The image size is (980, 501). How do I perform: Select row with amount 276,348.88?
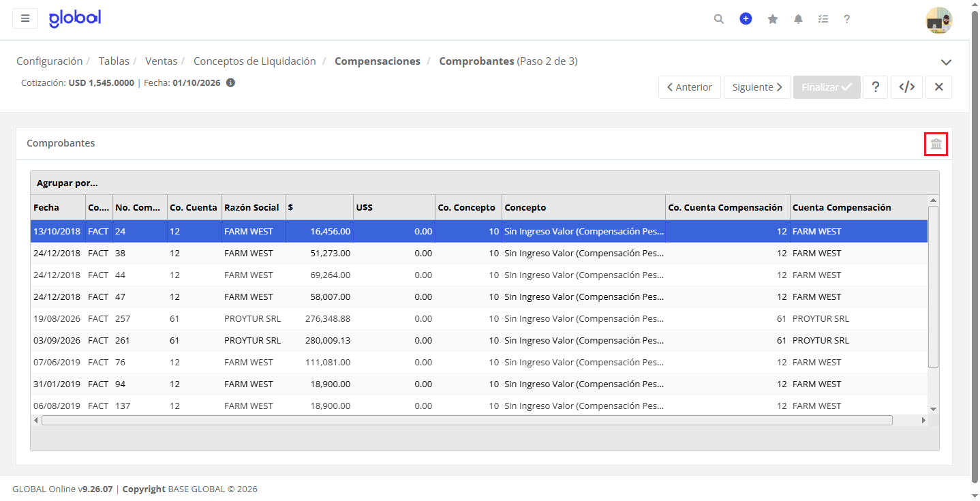pos(479,318)
